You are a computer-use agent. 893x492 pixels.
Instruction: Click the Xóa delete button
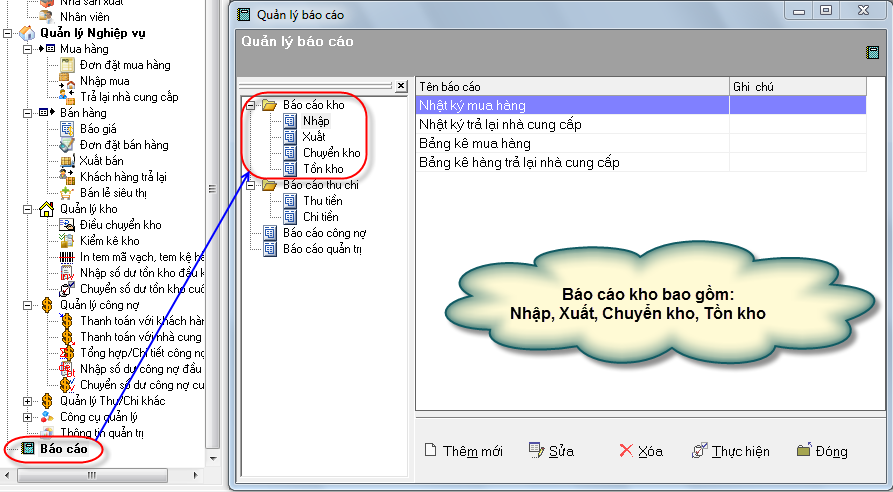641,451
